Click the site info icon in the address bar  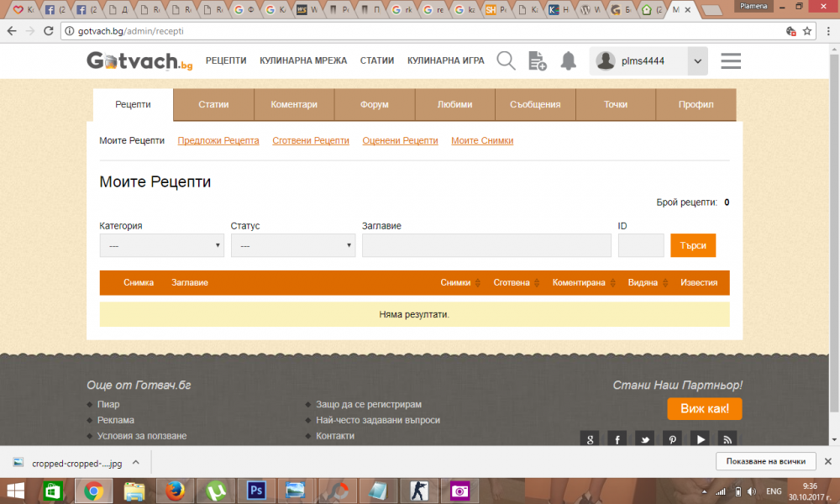pyautogui.click(x=69, y=31)
